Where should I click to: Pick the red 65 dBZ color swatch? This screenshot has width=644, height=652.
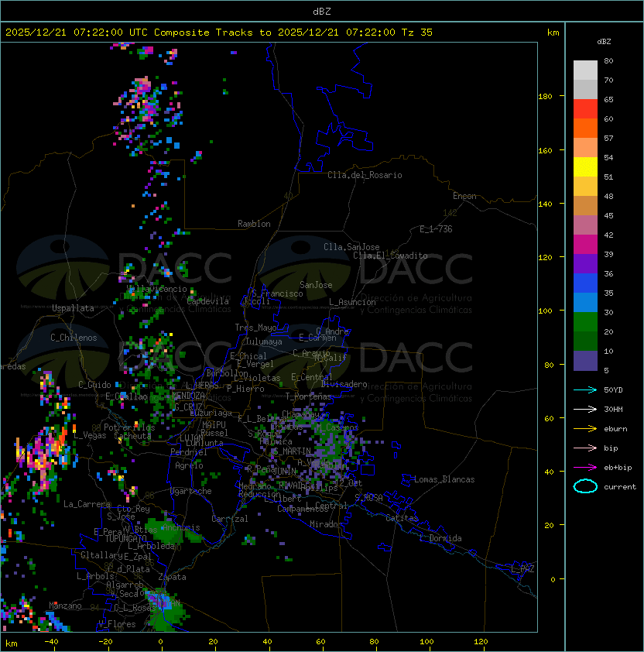pos(585,109)
